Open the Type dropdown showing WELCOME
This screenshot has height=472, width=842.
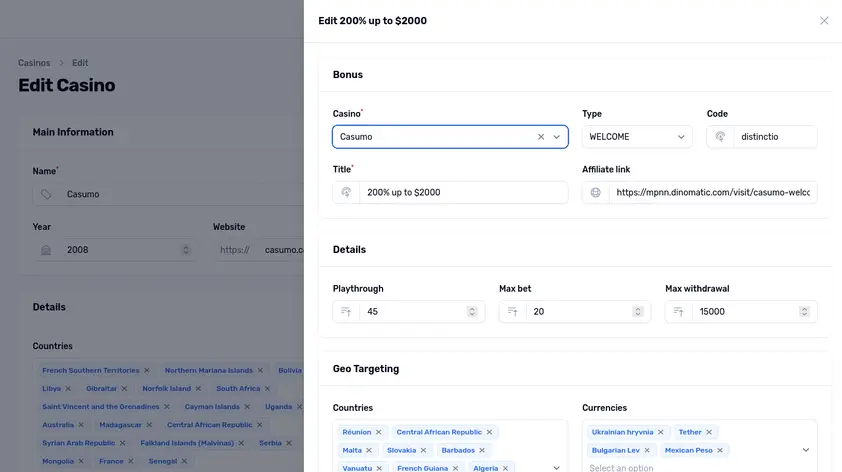tap(637, 137)
